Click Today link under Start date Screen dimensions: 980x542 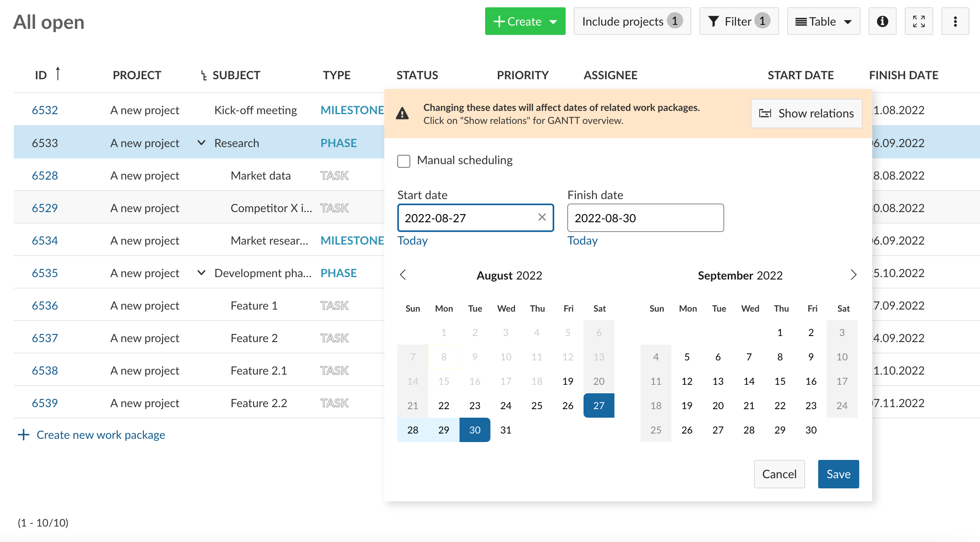pyautogui.click(x=412, y=240)
